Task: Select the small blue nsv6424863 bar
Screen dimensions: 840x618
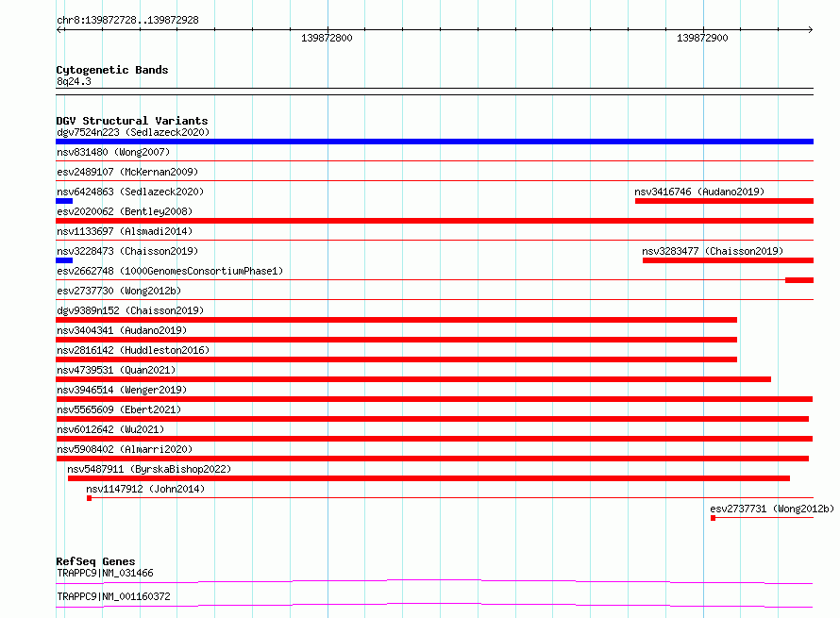Action: (x=64, y=201)
